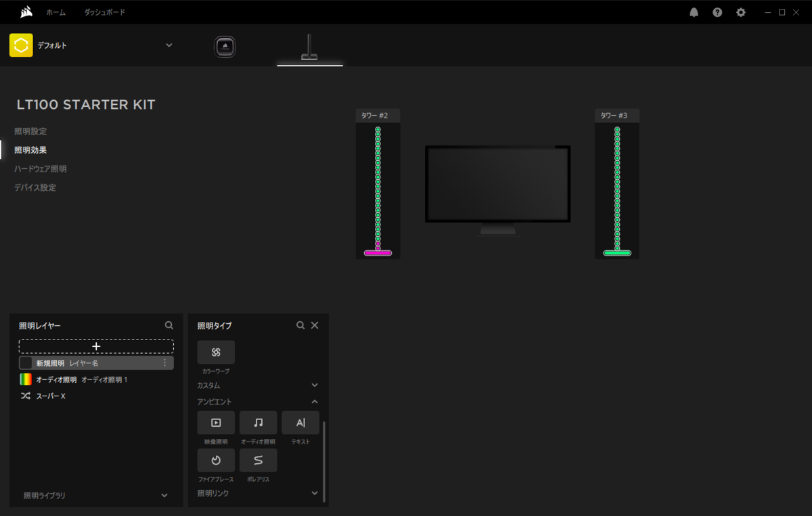
Task: Select the タワー #3 label
Action: pos(614,116)
